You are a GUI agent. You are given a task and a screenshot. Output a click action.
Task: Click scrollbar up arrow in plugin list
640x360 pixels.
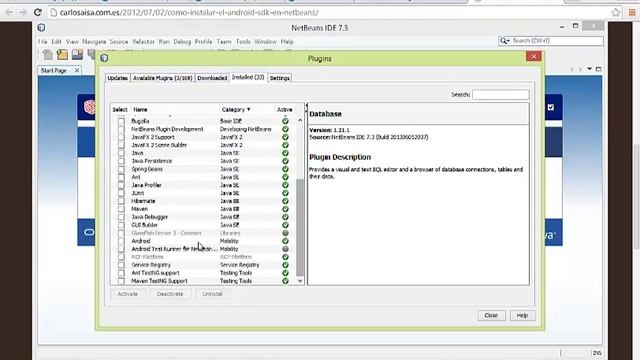tap(300, 120)
